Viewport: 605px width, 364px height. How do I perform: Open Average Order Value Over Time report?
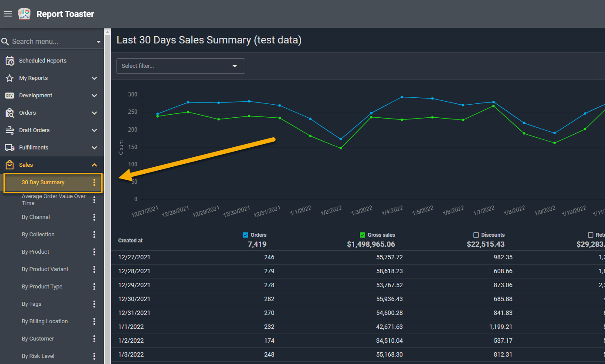53,200
